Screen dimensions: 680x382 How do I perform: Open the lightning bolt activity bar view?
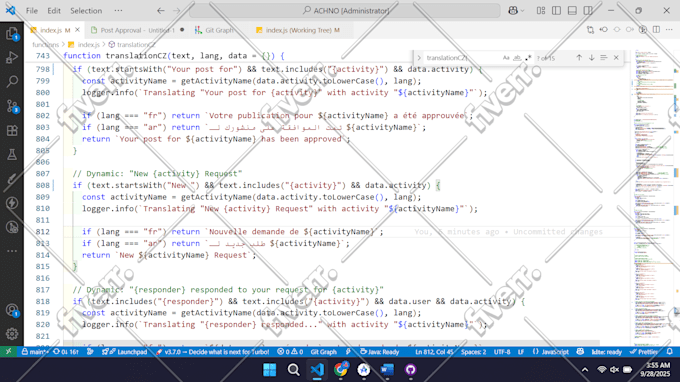point(12,203)
